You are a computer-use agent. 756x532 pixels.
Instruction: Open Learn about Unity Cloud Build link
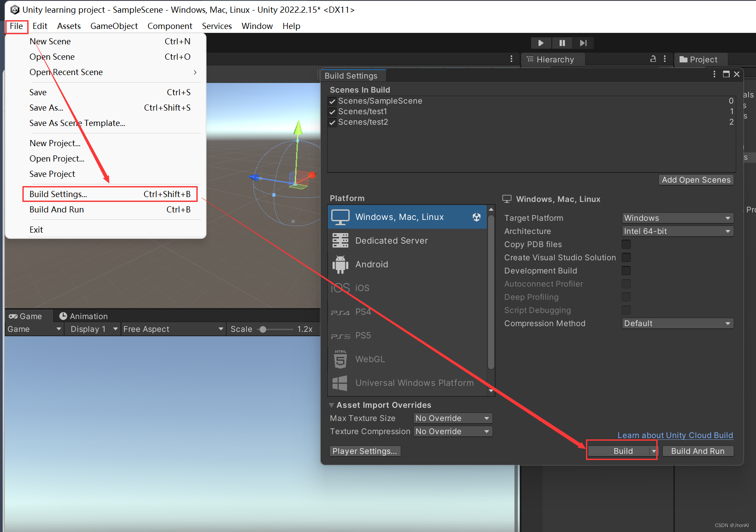point(675,435)
